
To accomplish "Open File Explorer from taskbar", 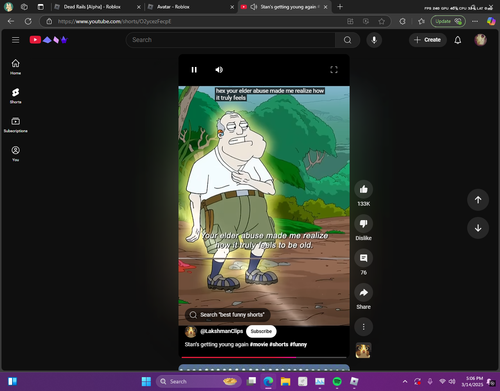I will point(285,381).
